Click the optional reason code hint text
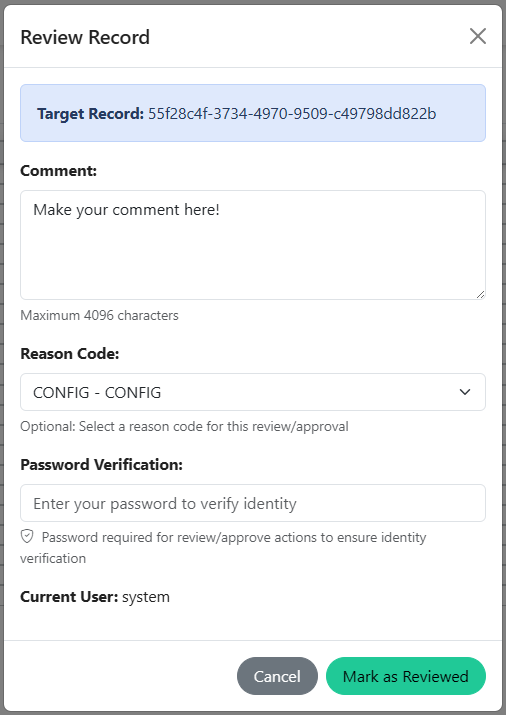Image resolution: width=506 pixels, height=715 pixels. [x=185, y=426]
